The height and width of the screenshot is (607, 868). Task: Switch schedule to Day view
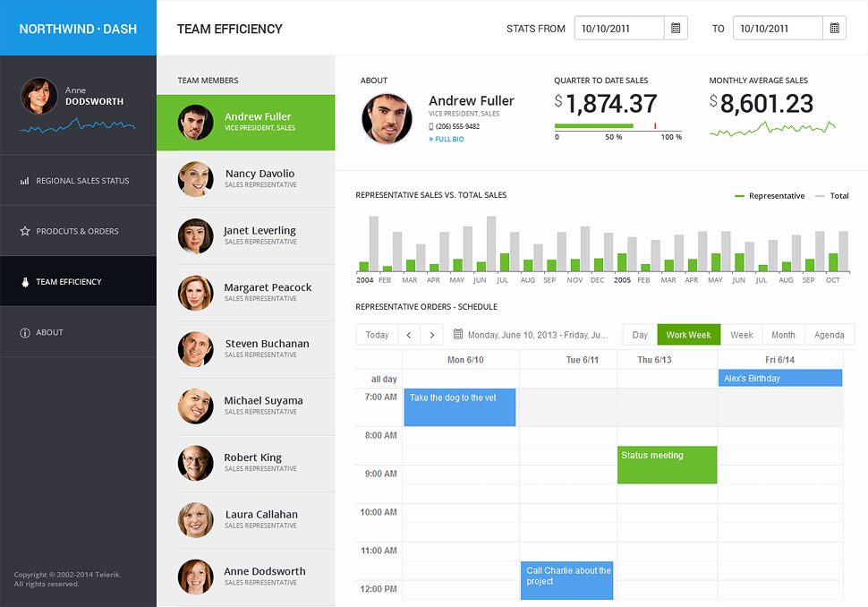coord(640,335)
